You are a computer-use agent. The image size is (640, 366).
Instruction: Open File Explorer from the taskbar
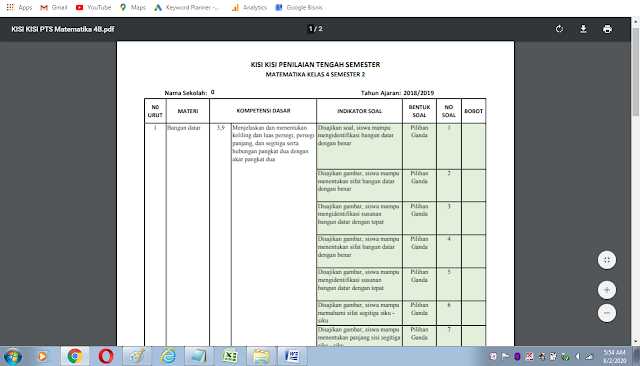point(261,356)
